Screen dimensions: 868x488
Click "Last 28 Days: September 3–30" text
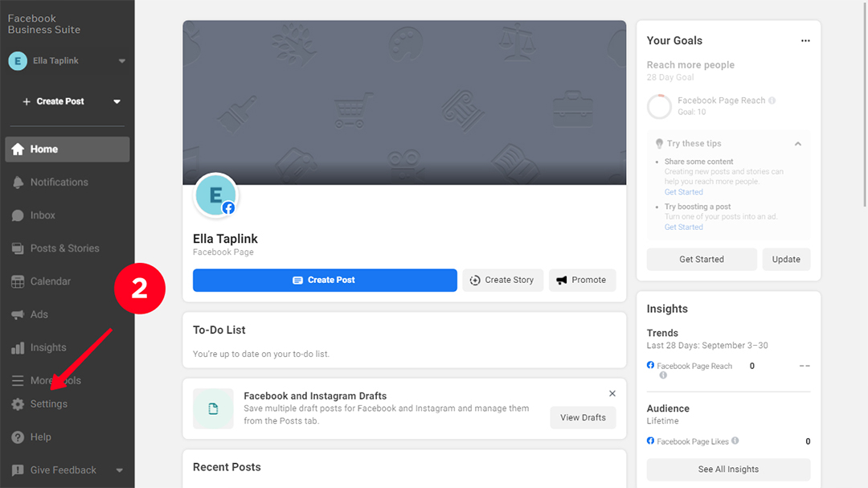[707, 346]
